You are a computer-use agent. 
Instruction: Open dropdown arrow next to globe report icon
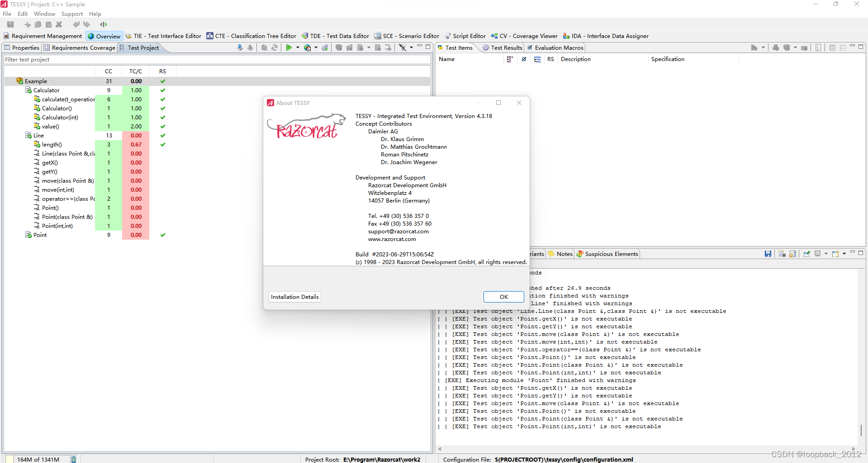pos(316,47)
